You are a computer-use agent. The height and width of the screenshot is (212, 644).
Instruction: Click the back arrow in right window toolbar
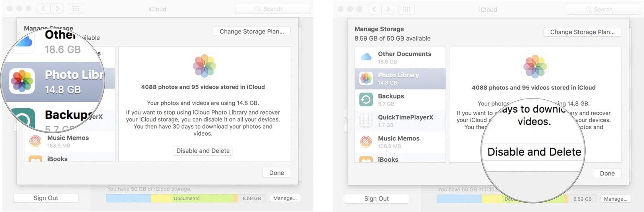(374, 9)
